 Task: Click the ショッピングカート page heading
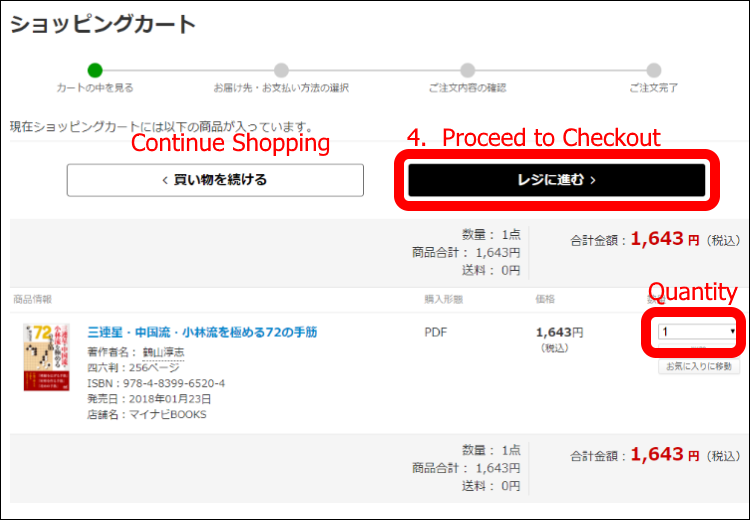pyautogui.click(x=103, y=25)
